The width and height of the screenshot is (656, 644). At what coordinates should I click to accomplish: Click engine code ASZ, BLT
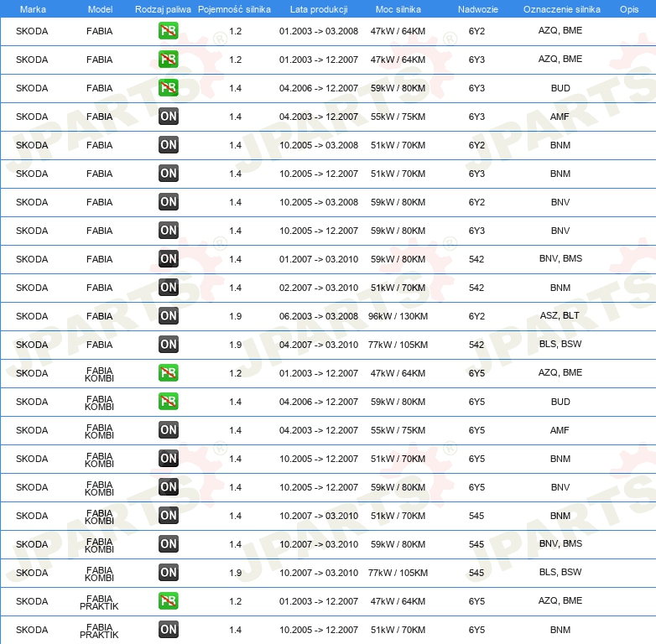pos(560,315)
